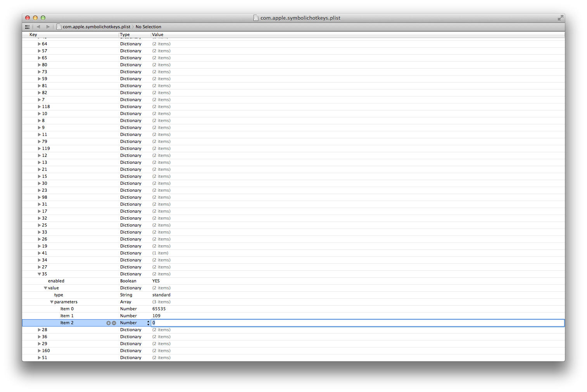Click the 65535 value
Image resolution: width=587 pixels, height=392 pixels.
159,309
